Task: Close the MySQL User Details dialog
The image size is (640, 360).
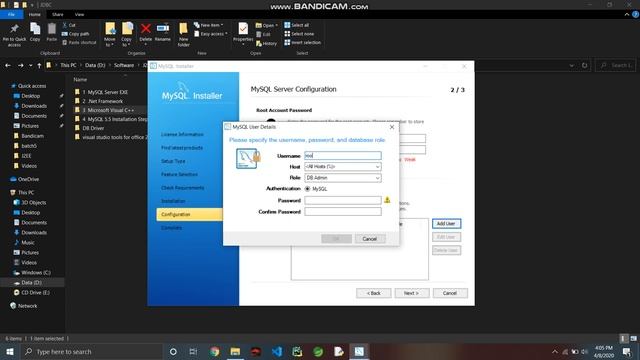Action: click(392, 127)
